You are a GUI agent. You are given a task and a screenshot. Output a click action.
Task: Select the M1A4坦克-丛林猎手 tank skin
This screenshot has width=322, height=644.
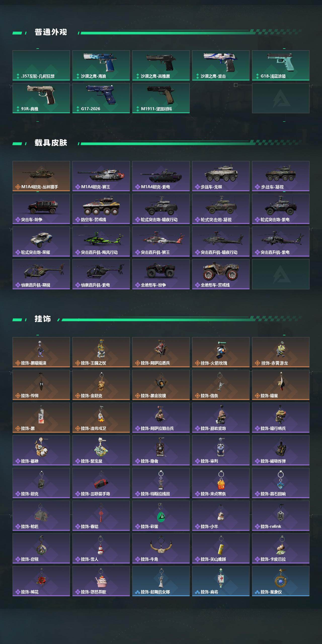click(41, 176)
